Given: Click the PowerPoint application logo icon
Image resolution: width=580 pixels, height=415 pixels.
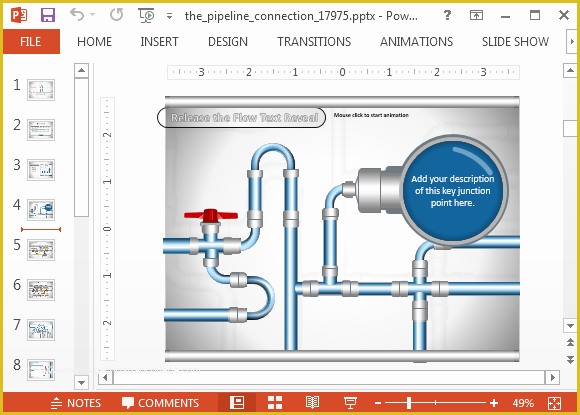Looking at the screenshot, I should (18, 15).
